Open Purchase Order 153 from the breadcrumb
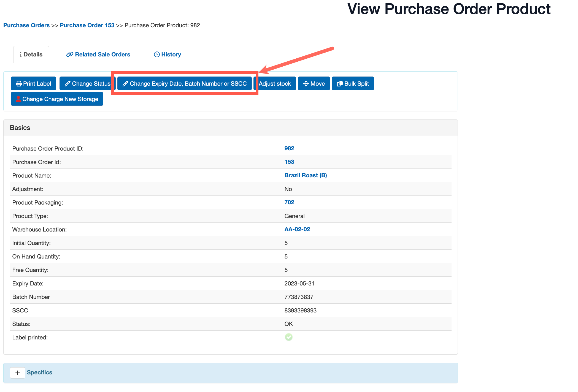Image resolution: width=578 pixels, height=392 pixels. (x=87, y=25)
